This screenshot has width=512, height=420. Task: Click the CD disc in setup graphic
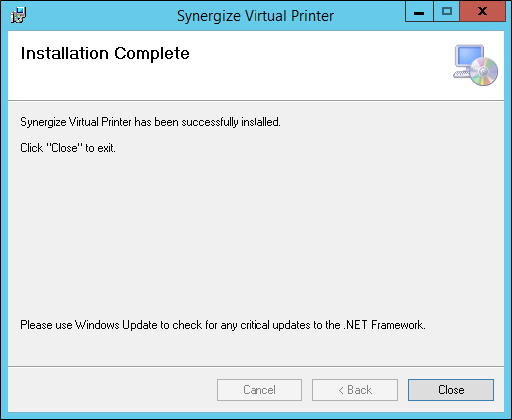coord(484,72)
